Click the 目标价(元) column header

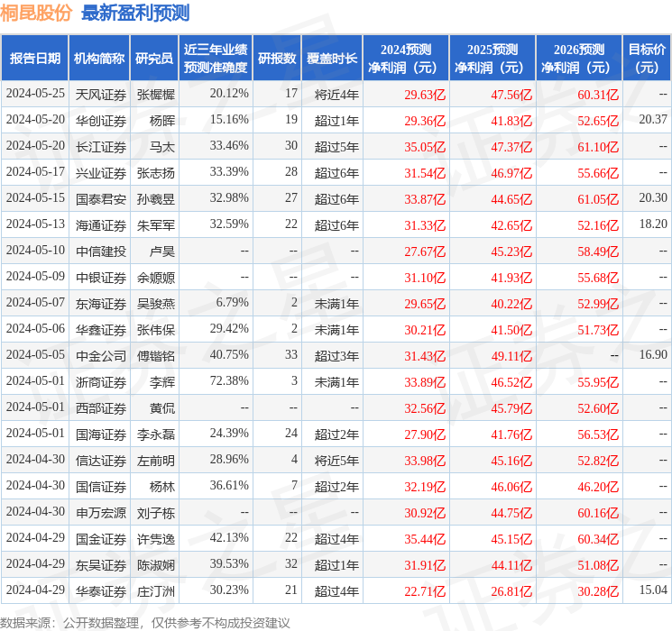coord(647,59)
